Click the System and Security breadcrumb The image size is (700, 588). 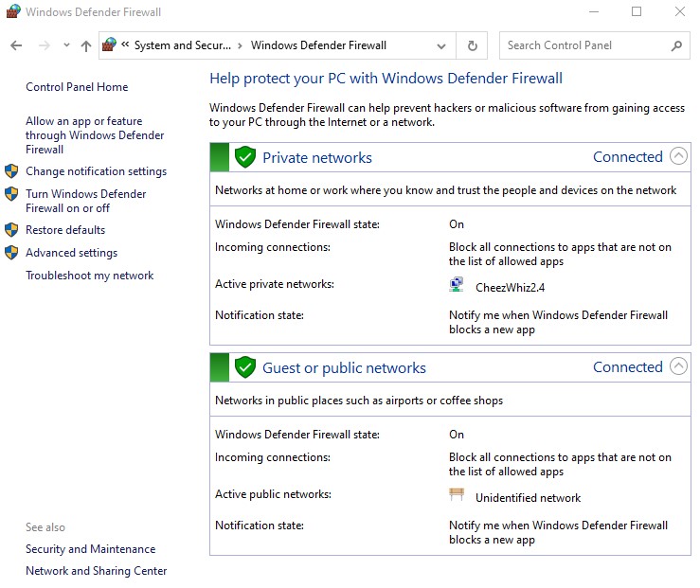[183, 45]
